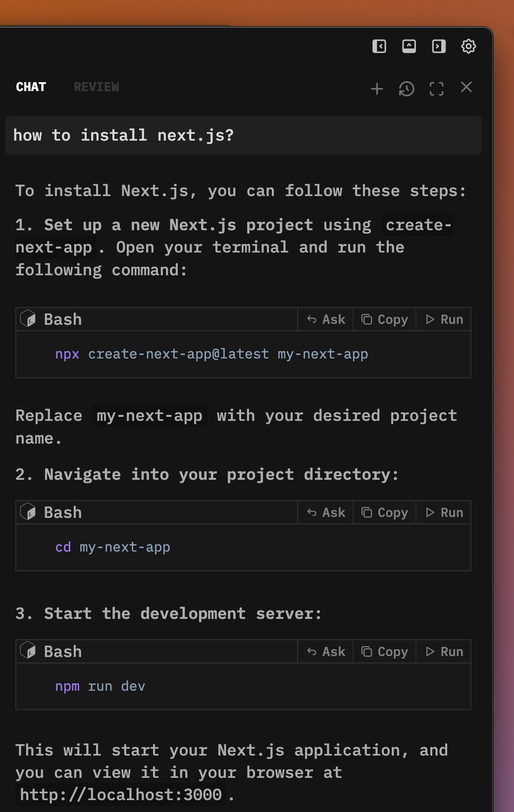The width and height of the screenshot is (514, 812).
Task: Run the npm run dev command
Action: [444, 652]
